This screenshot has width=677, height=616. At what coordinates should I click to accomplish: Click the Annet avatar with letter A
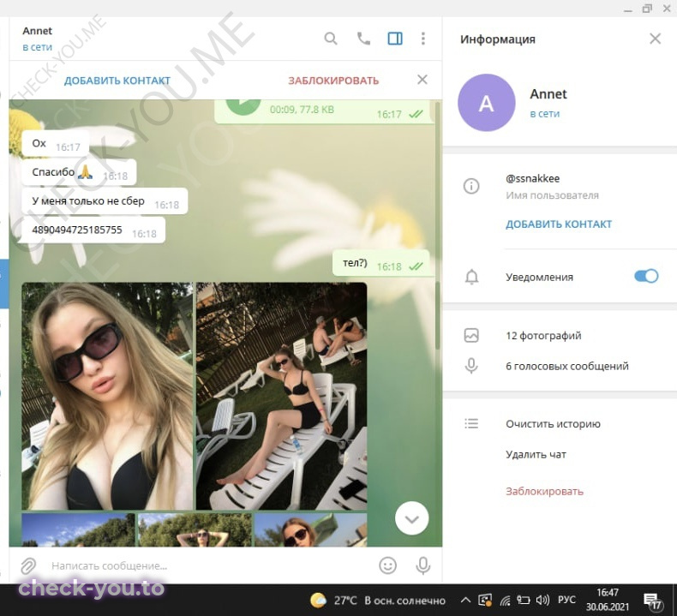[487, 103]
